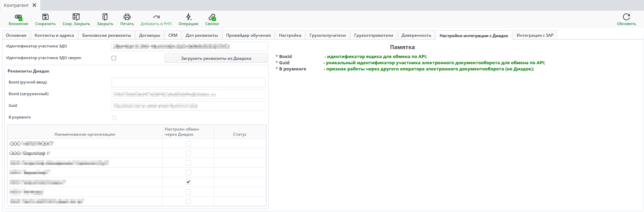This screenshot has height=212, width=644.
Task: Uncheck the checked Диадок exchange row checkbox
Action: tap(188, 182)
